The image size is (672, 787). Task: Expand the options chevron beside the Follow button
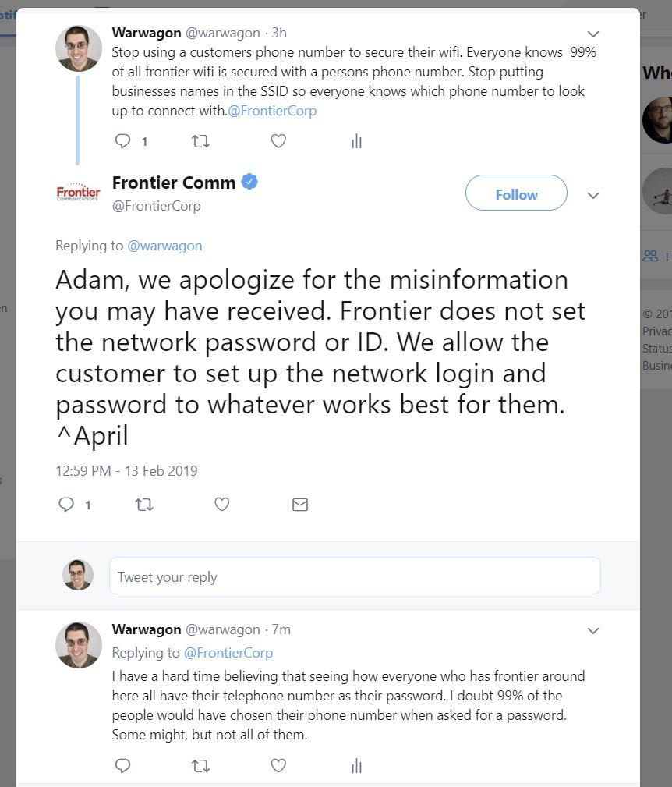[x=593, y=195]
